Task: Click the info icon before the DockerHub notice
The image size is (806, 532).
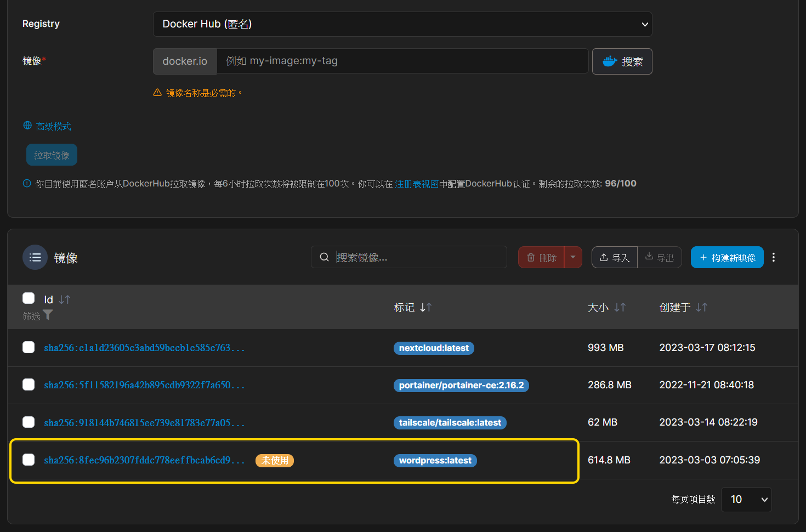Action: click(27, 184)
